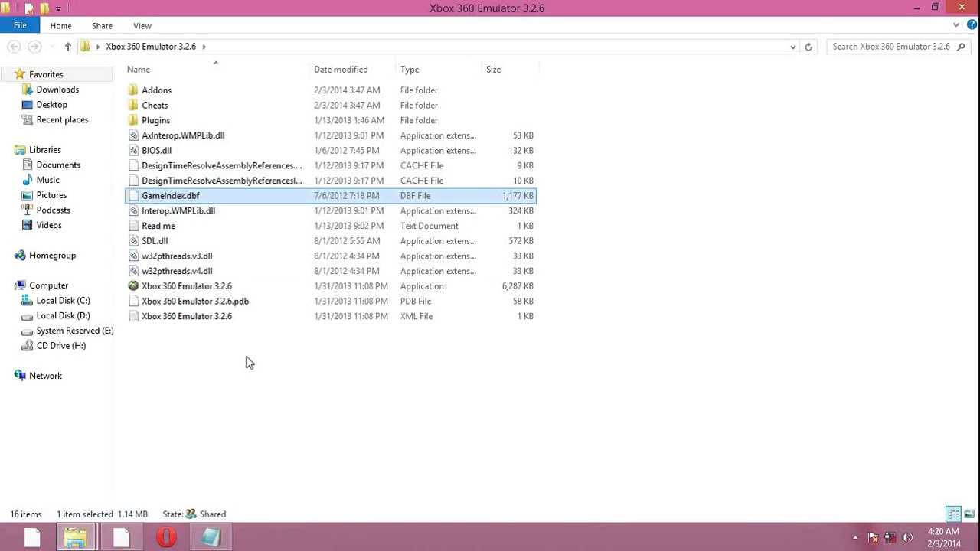Screen dimensions: 980x551
Task: Open the Help question mark icon
Action: 972,25
